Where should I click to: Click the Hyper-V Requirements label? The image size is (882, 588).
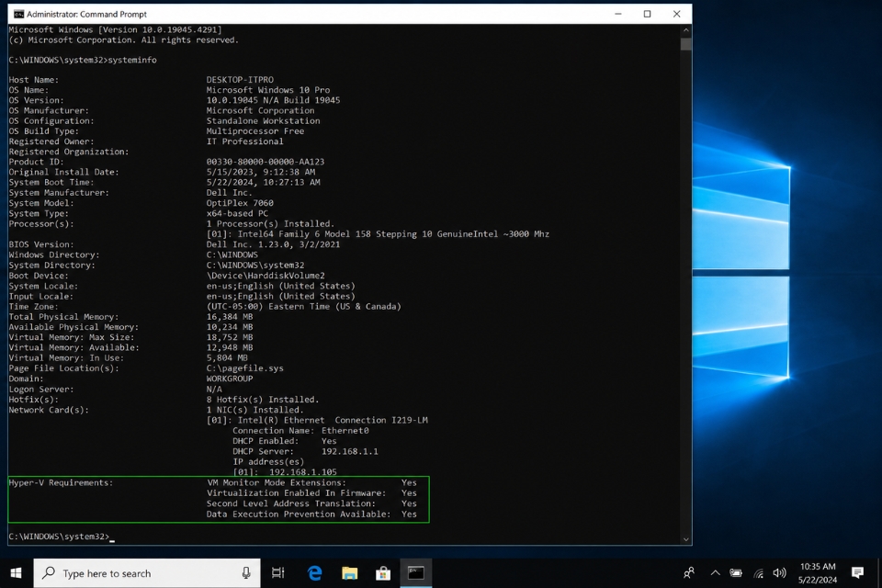click(61, 482)
